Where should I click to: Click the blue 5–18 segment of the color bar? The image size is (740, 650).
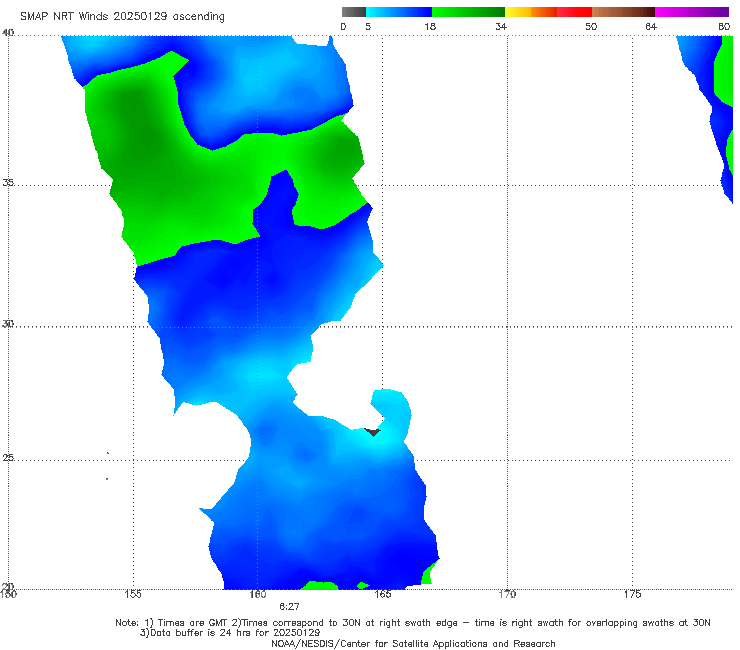[x=399, y=12]
